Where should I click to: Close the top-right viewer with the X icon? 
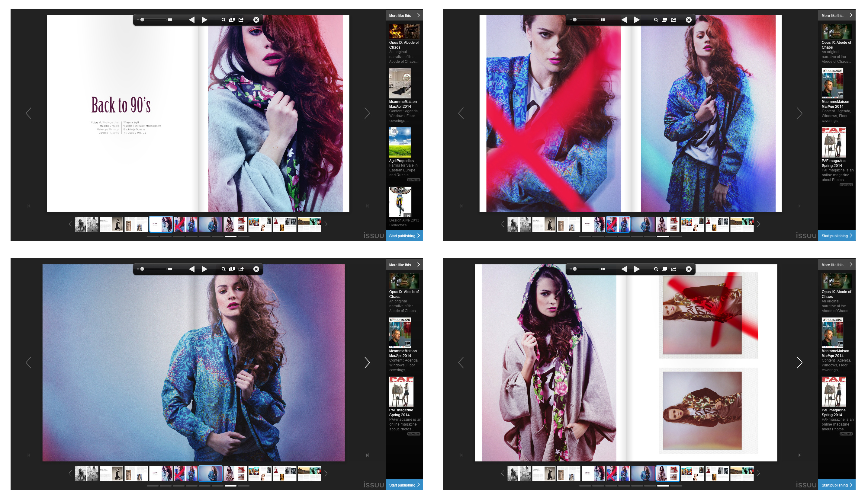pyautogui.click(x=689, y=20)
